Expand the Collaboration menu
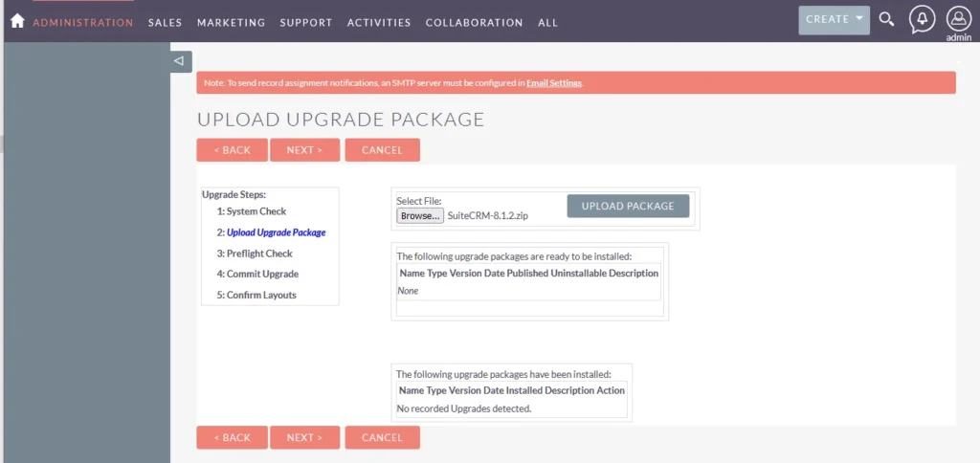The height and width of the screenshot is (463, 980). tap(474, 22)
